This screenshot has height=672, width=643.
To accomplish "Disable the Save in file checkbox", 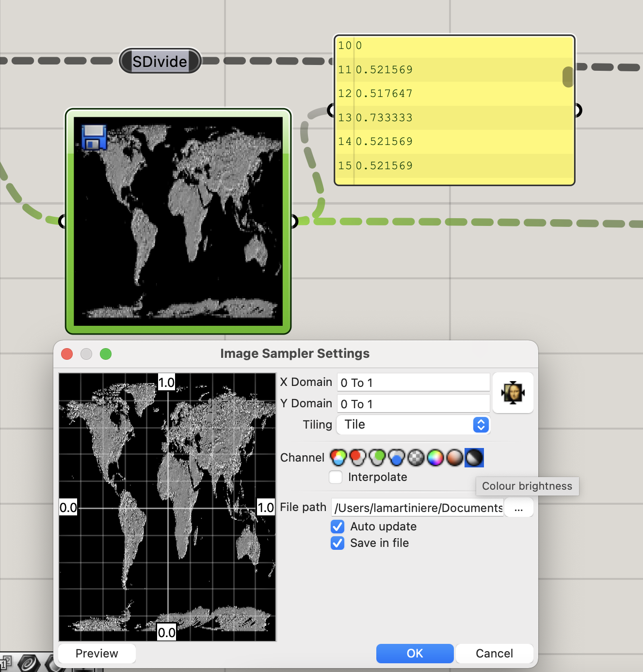I will point(338,543).
